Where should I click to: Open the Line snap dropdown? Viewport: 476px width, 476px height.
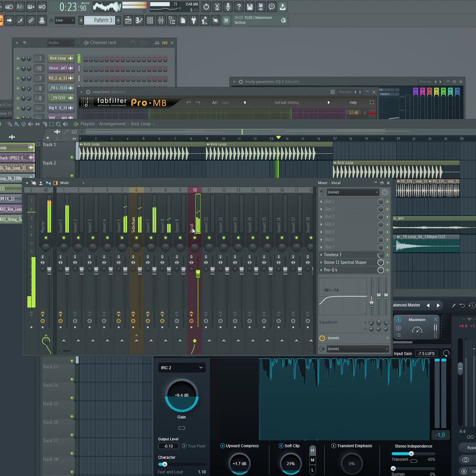(65, 20)
